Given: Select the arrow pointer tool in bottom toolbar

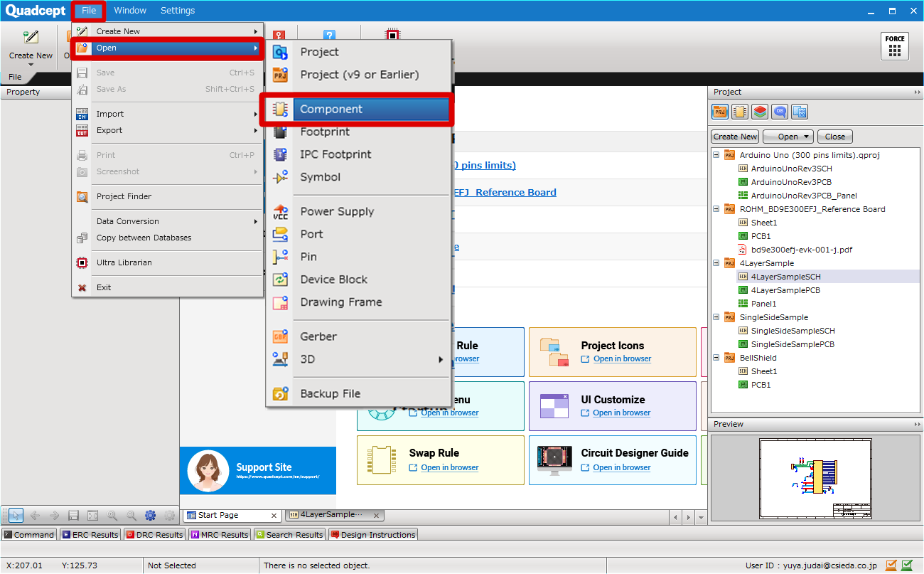Looking at the screenshot, I should (x=16, y=516).
